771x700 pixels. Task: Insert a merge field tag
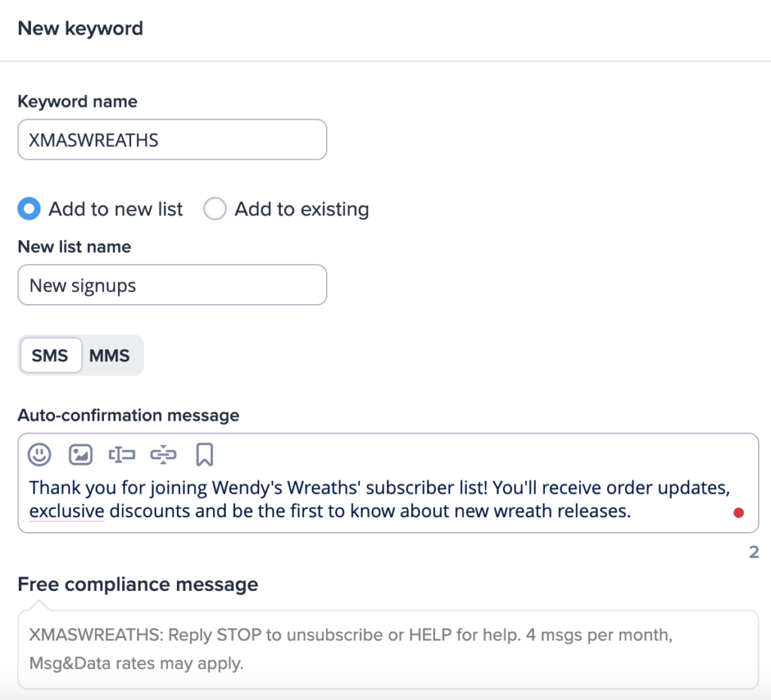tap(122, 455)
